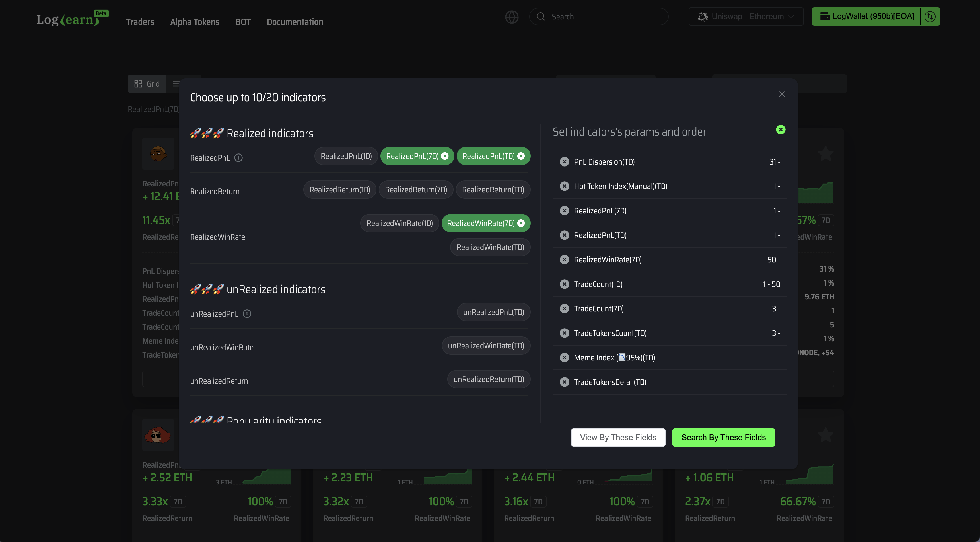Enable the RealizedReturn(7D) indicator
Screen dimensions: 980x542
(x=416, y=190)
